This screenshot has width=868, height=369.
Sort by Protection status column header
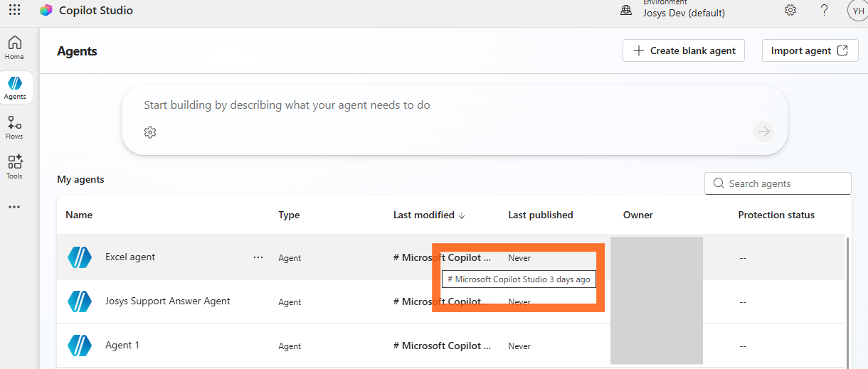776,215
